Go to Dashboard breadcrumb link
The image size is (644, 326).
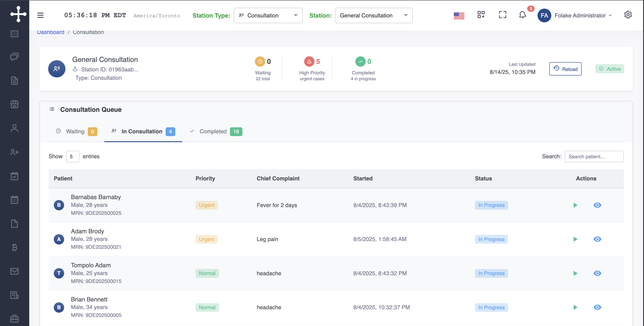tap(51, 32)
